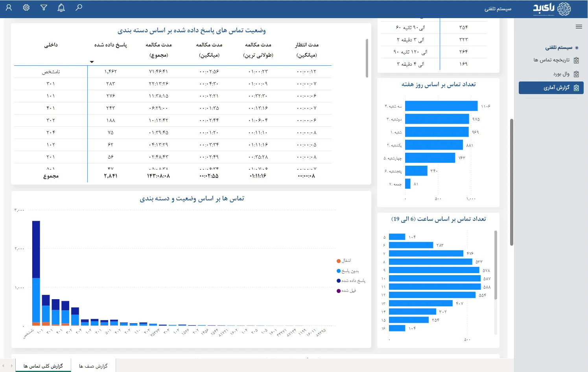Sort by مدت مکالمه (طولانی ترین) column header

[258, 50]
